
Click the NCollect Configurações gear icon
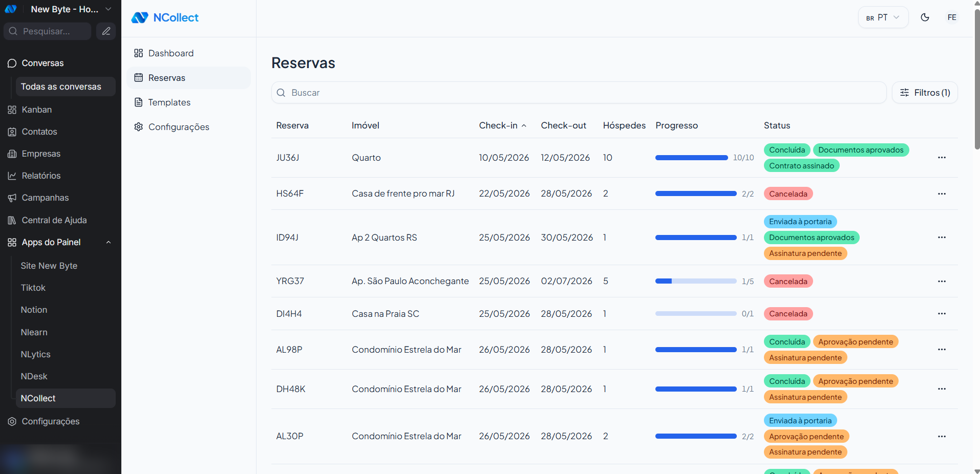(x=138, y=127)
